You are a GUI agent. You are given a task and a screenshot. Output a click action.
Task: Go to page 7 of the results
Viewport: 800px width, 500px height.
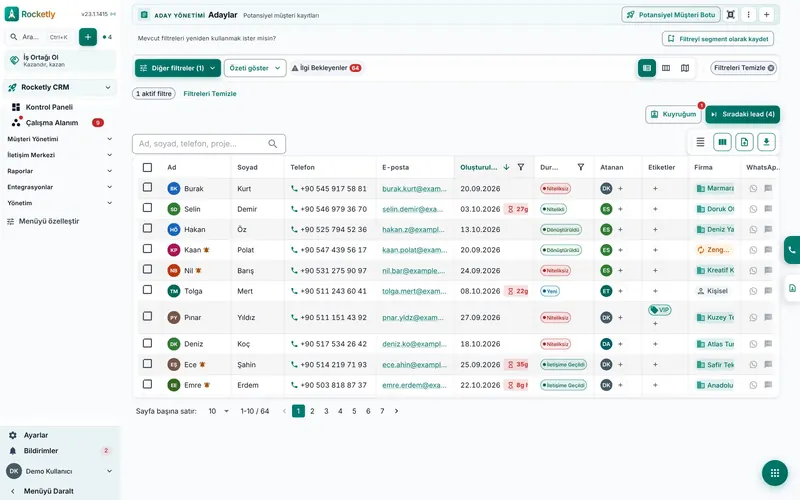tap(382, 411)
